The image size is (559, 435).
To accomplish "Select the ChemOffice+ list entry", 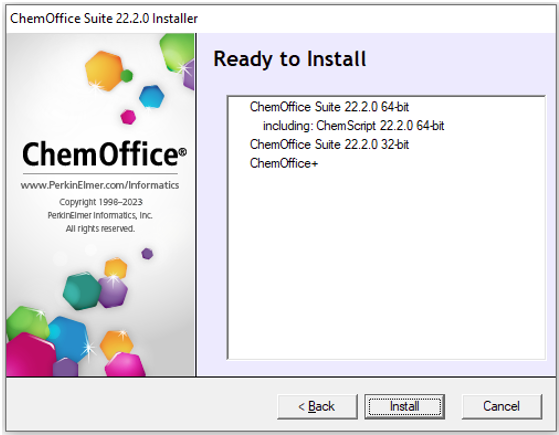I will (x=284, y=163).
